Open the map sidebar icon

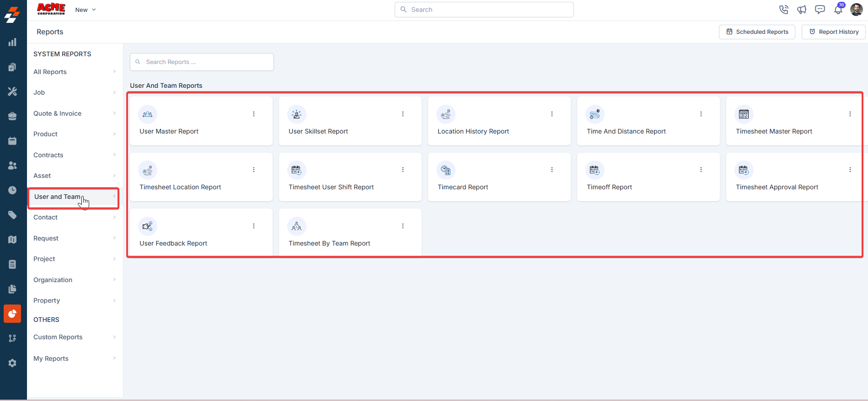tap(12, 240)
